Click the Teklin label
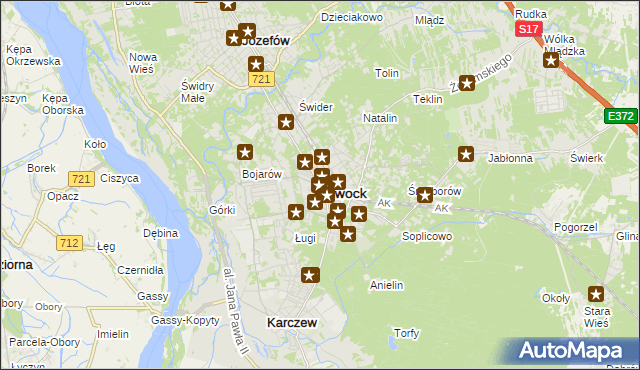This screenshot has width=640, height=370. pyautogui.click(x=428, y=99)
